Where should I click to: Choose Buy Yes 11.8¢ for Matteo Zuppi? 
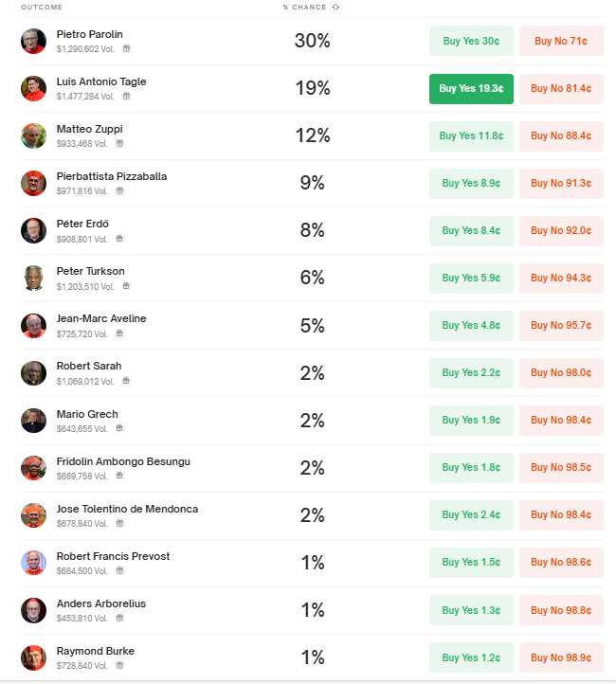[x=471, y=136]
